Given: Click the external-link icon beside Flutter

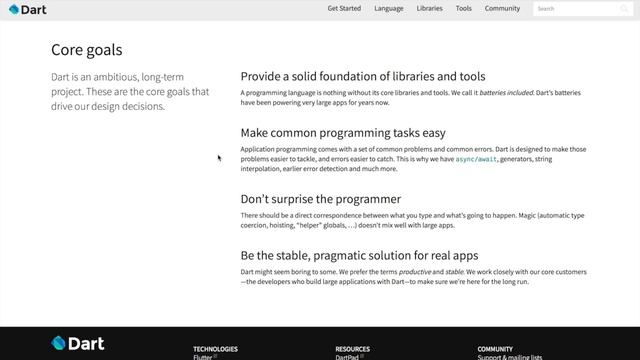Looking at the screenshot, I should [215, 356].
